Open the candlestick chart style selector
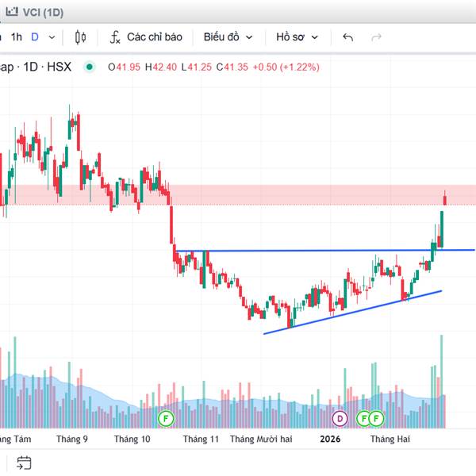Image resolution: width=476 pixels, height=476 pixels. coord(80,37)
